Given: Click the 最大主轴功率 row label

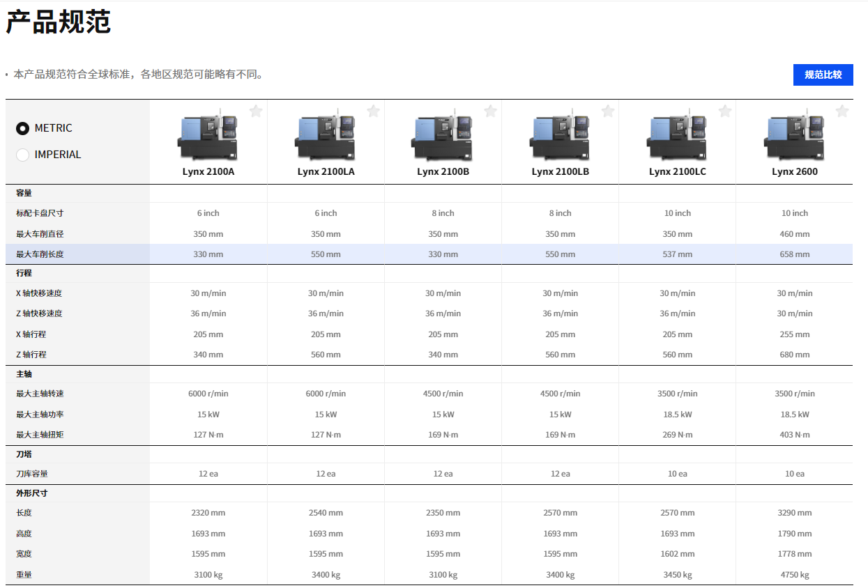Looking at the screenshot, I should (x=40, y=415).
